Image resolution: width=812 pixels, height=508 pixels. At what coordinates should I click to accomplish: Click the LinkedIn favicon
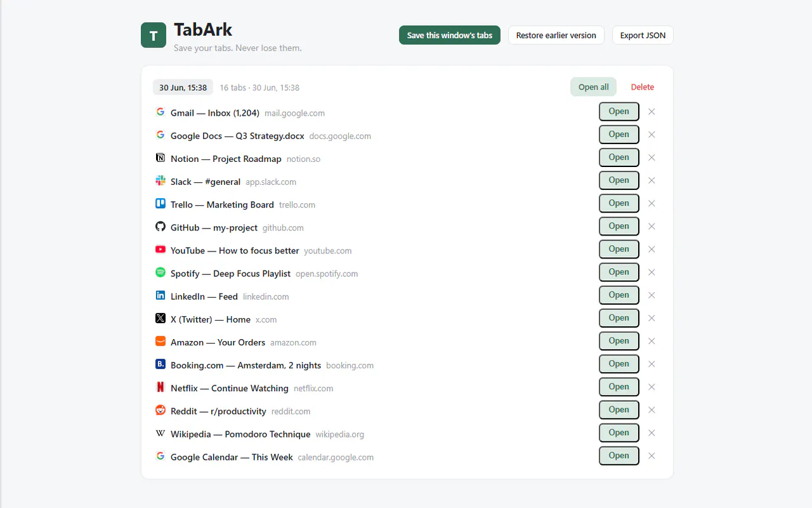160,295
